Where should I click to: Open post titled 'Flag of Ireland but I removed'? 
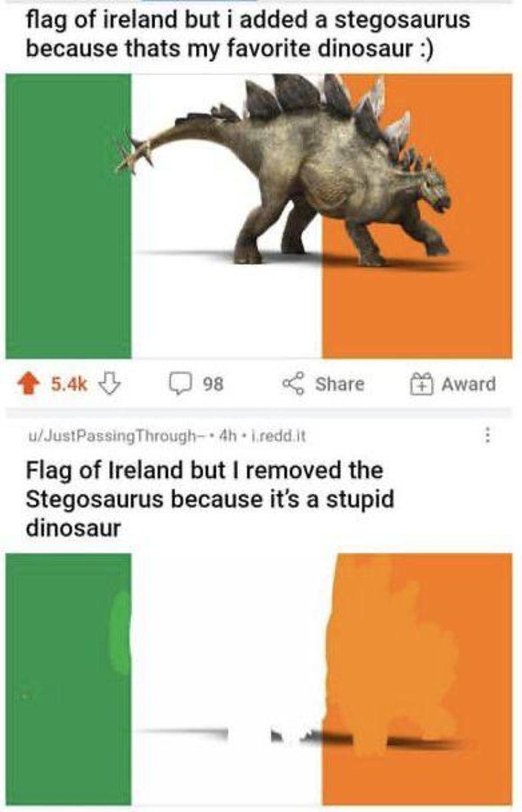tap(210, 500)
